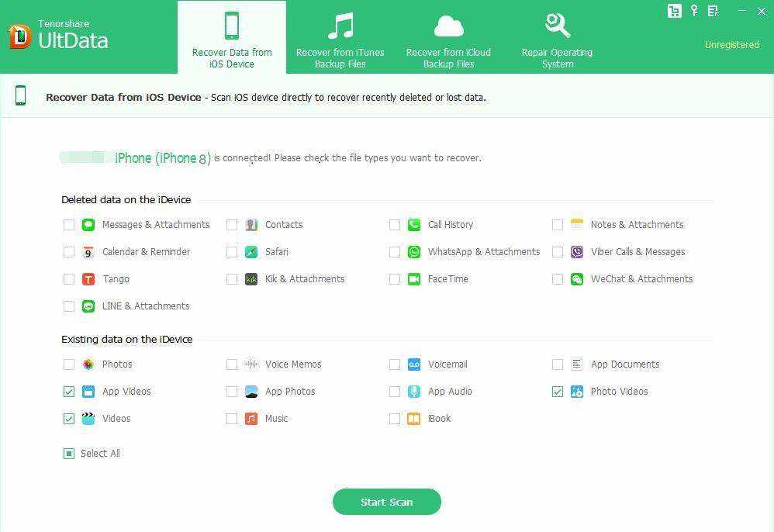Click the Start Scan button

coord(387,502)
